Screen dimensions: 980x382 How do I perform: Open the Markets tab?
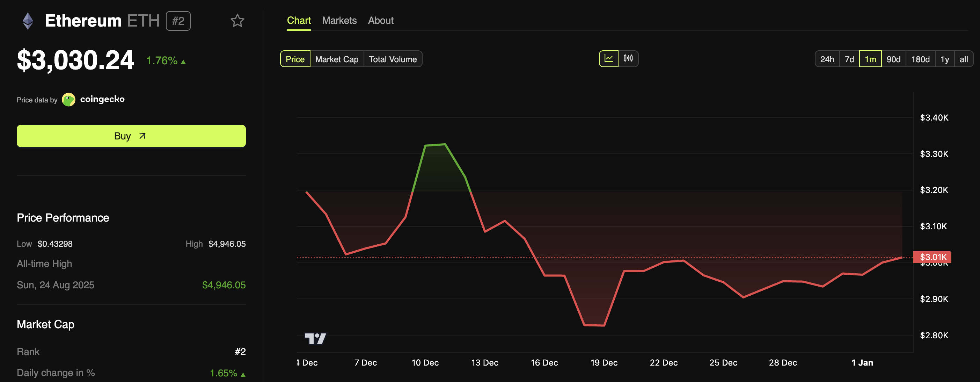tap(339, 21)
